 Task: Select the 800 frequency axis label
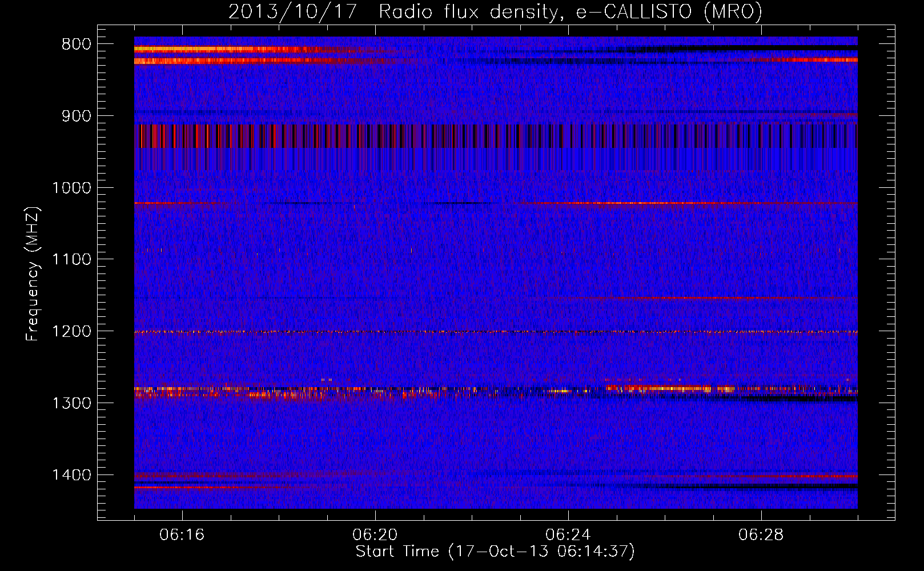click(77, 45)
